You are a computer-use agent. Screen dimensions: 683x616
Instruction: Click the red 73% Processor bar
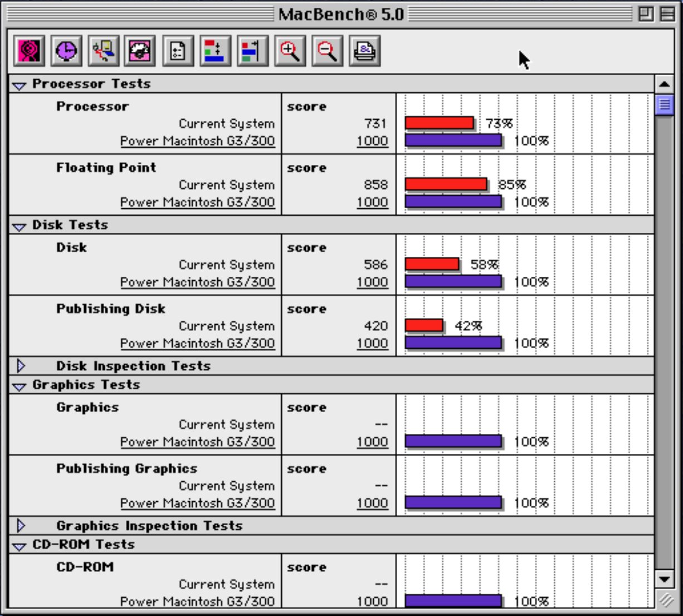pyautogui.click(x=440, y=123)
